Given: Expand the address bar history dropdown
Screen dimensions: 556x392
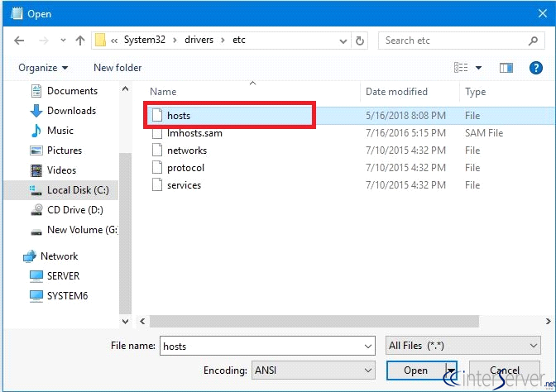Looking at the screenshot, I should pyautogui.click(x=343, y=41).
